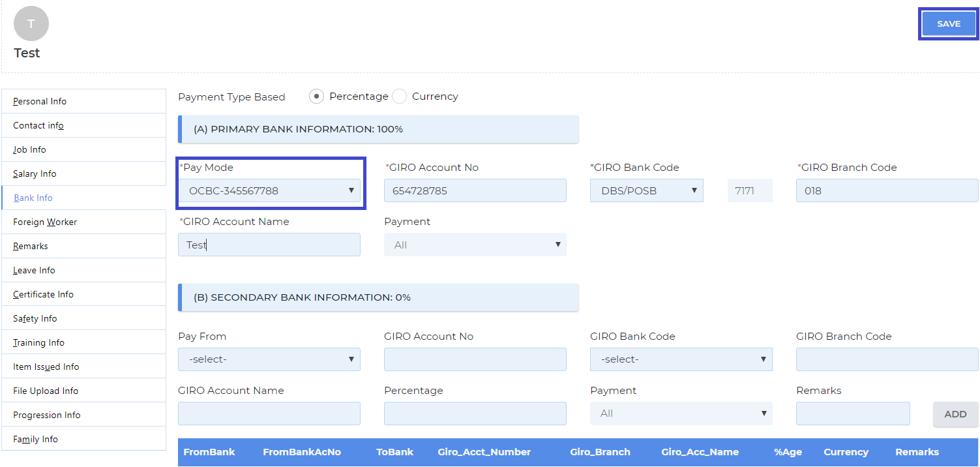Click the Giro_Acct_Number column header
The image size is (980, 467).
[x=484, y=452]
